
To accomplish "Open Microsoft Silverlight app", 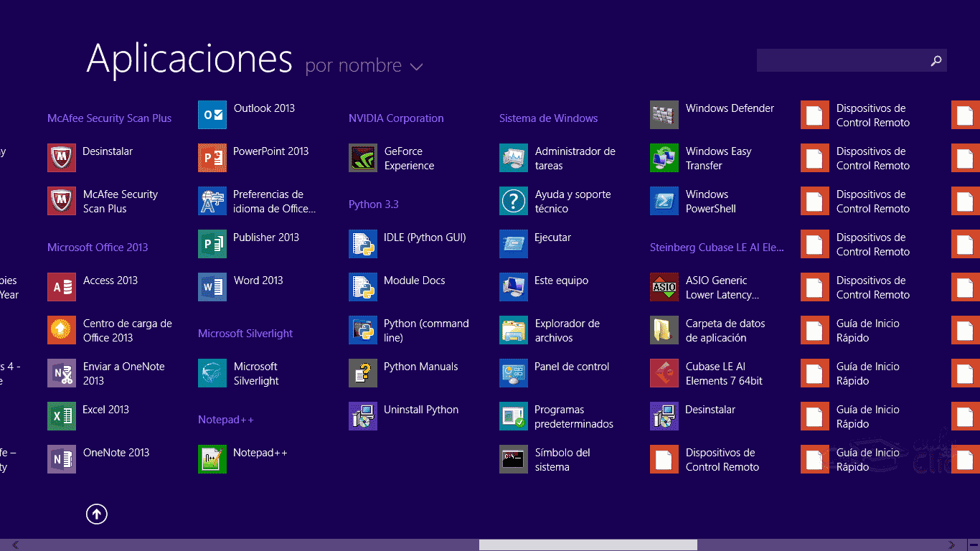I will [212, 373].
